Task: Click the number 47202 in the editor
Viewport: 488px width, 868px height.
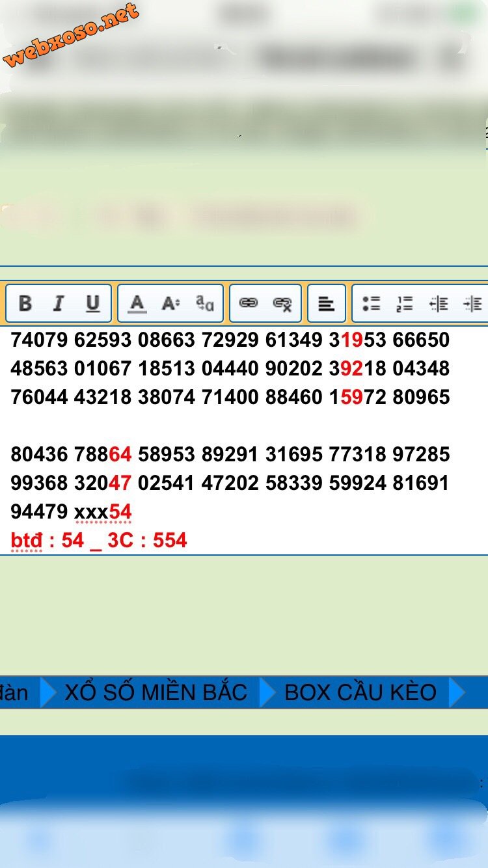Action: pyautogui.click(x=230, y=483)
